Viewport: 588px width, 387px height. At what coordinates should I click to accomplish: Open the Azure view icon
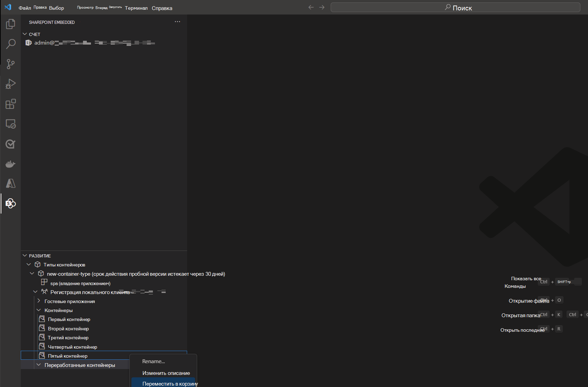11,183
